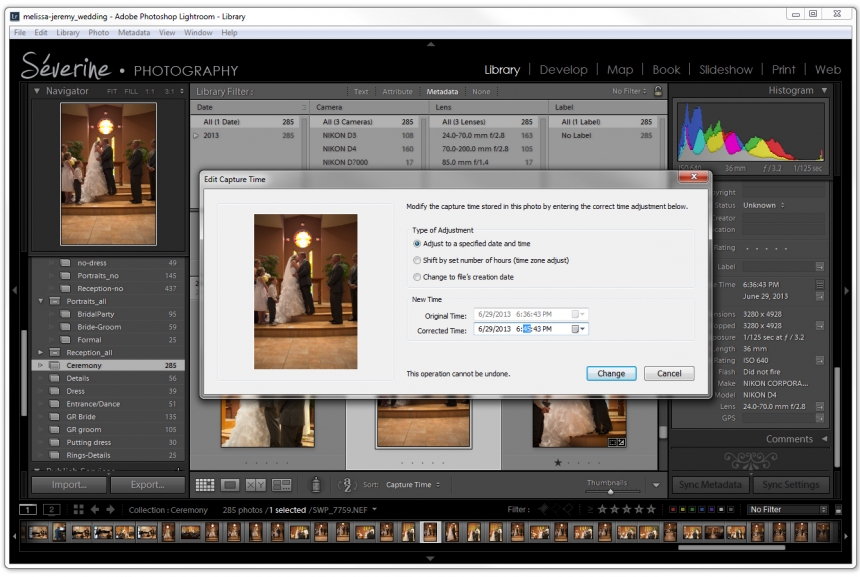Click the Change button

(x=610, y=373)
